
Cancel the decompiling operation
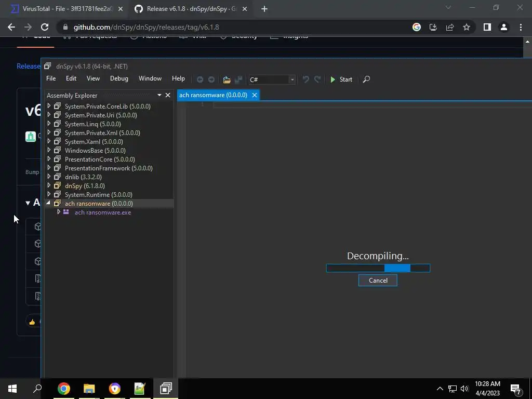(378, 280)
